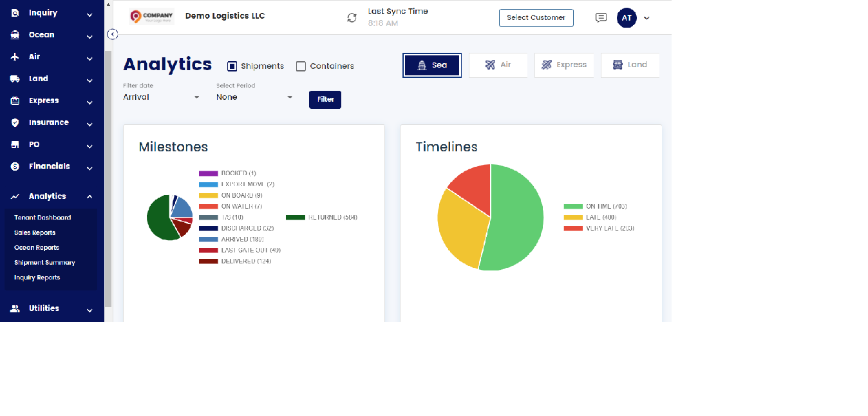
Task: Open Sales Reports under Analytics
Action: tap(33, 232)
